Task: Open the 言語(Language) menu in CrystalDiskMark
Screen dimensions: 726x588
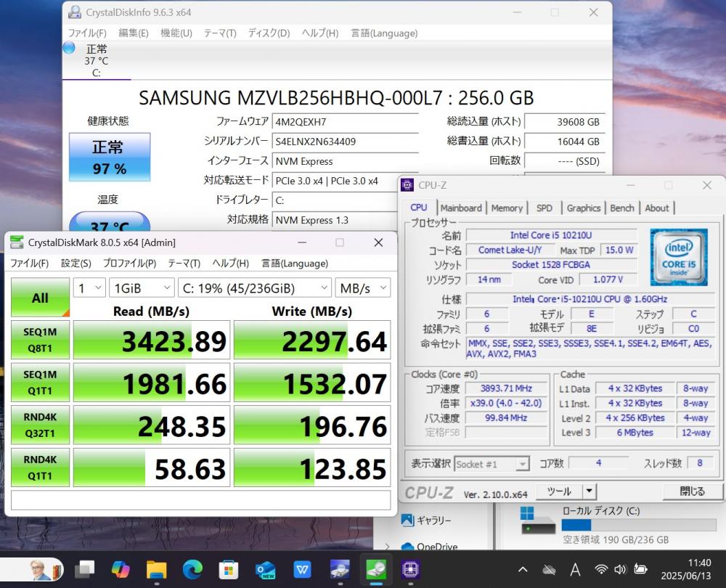Action: click(295, 263)
